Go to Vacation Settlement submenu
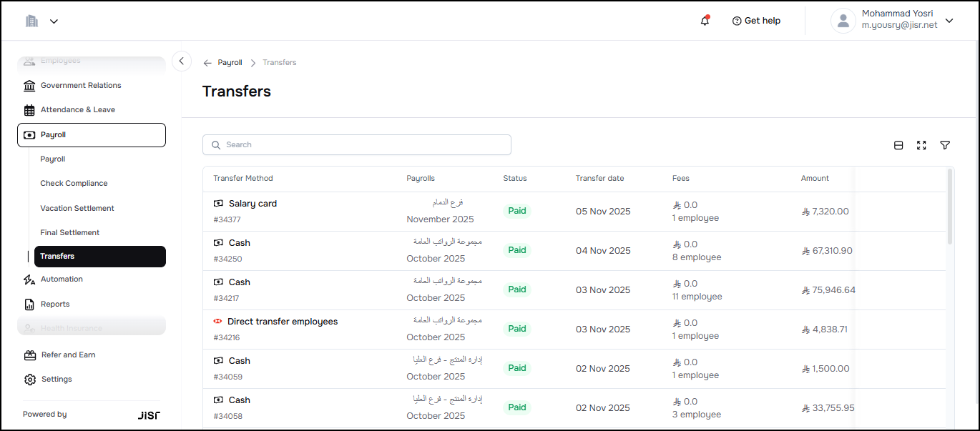 pyautogui.click(x=77, y=208)
